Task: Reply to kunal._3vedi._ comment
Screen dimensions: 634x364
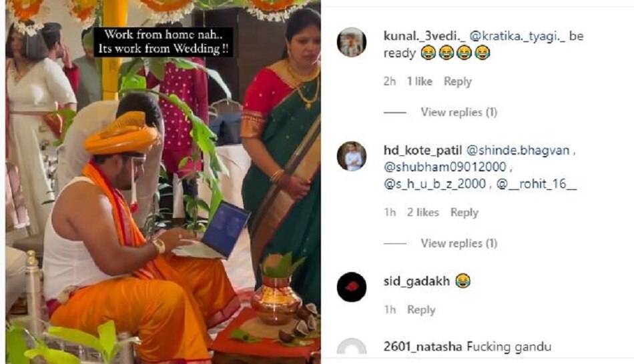Action: (x=458, y=81)
